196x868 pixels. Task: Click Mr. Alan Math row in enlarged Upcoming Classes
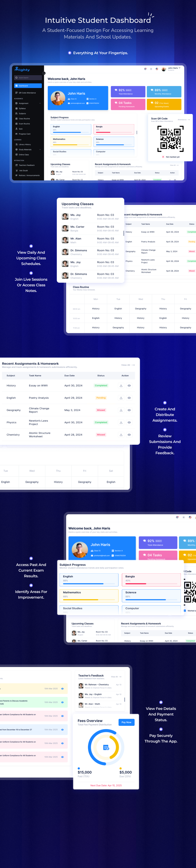pyautogui.click(x=90, y=240)
